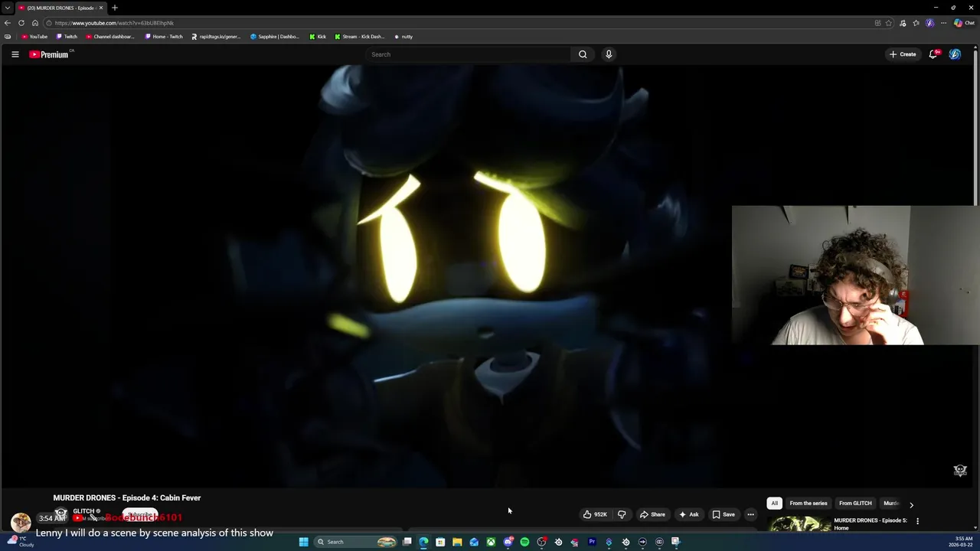
Task: Open Spotify from taskbar
Action: pos(524,542)
